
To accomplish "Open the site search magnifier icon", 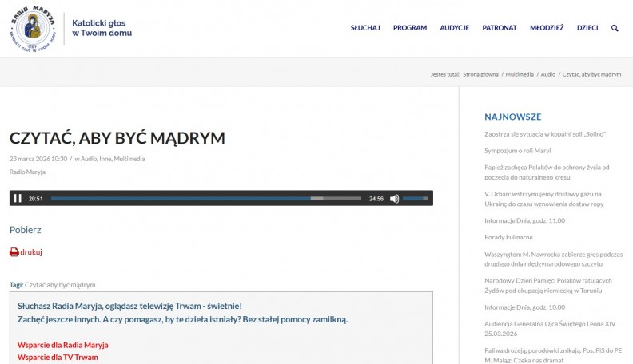I will tap(615, 28).
